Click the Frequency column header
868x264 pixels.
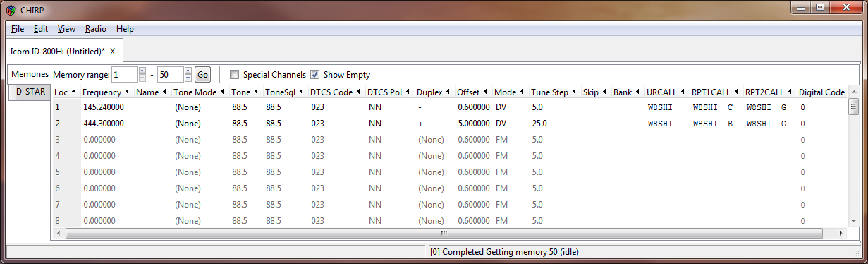pos(106,92)
